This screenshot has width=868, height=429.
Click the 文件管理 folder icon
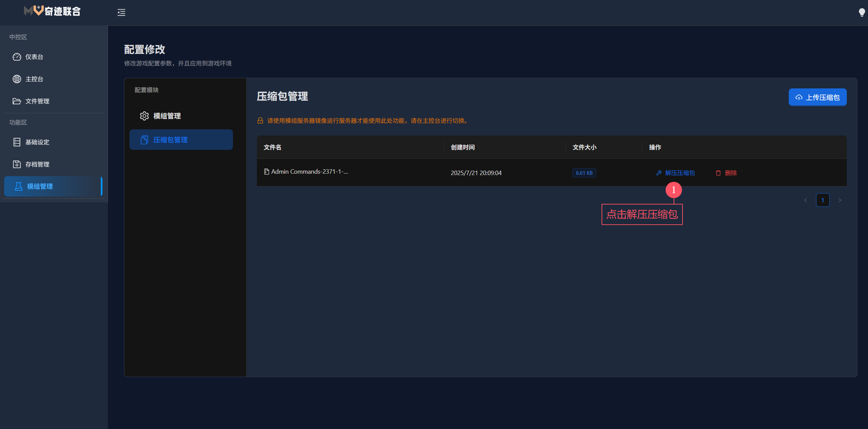[x=17, y=101]
